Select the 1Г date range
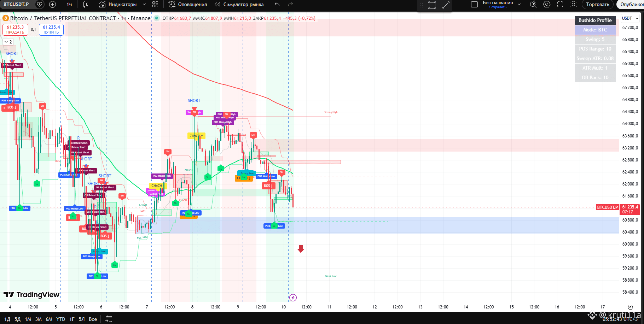 pos(72,319)
